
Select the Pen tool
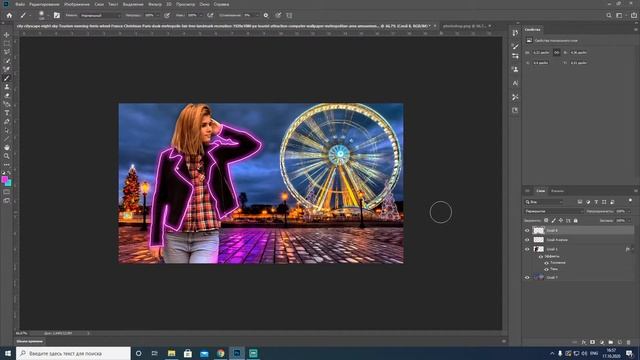pos(7,122)
